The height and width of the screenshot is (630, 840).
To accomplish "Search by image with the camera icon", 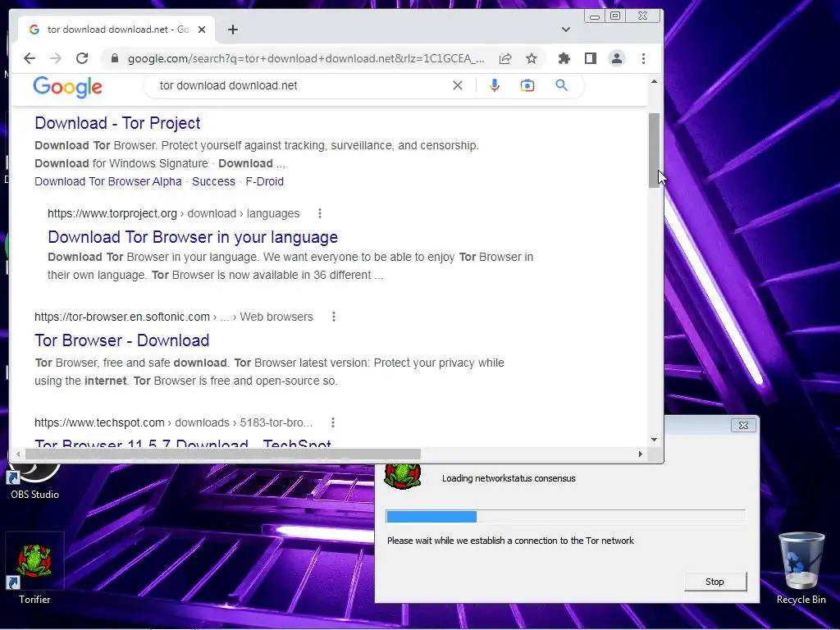I will [x=527, y=85].
